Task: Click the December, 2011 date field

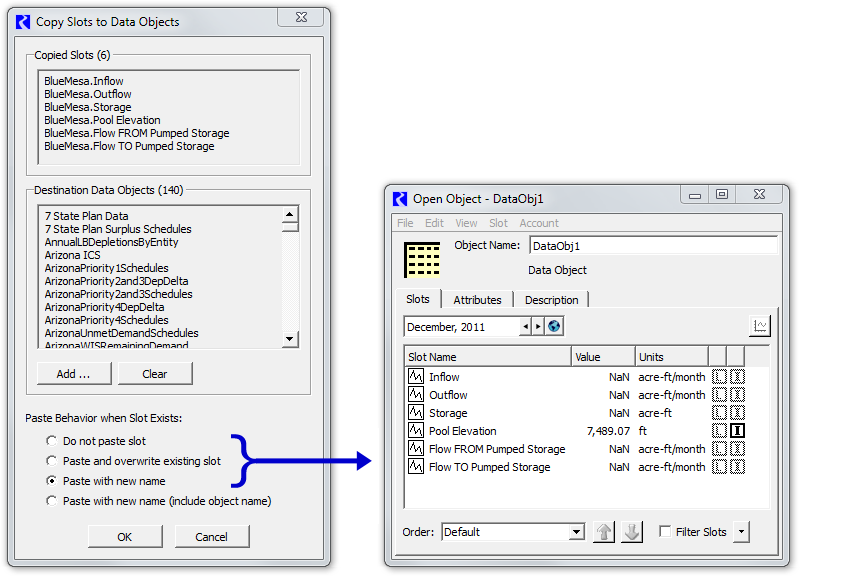Action: [x=462, y=327]
